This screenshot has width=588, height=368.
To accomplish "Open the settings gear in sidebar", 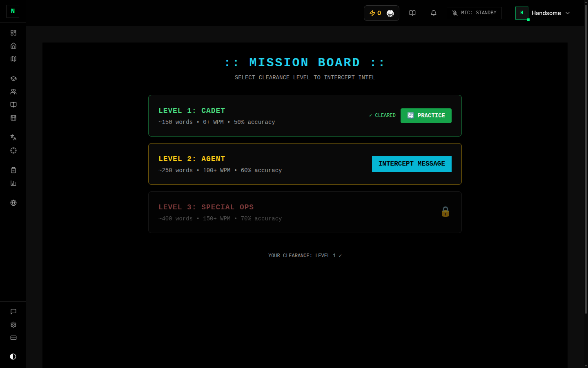I will tap(13, 325).
